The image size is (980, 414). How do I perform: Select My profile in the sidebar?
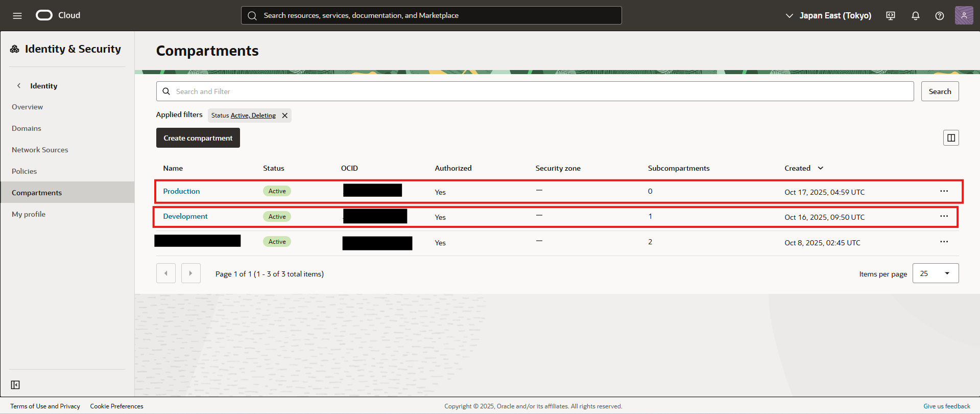coord(29,214)
